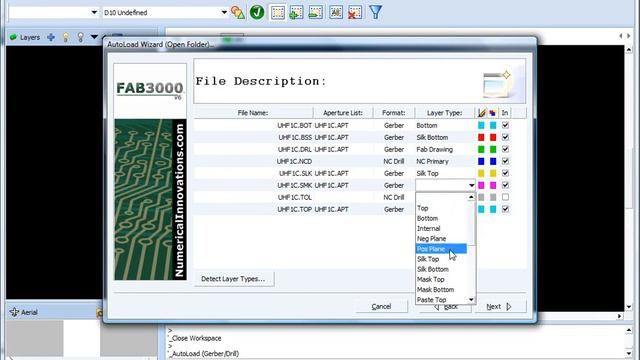Click _Close Workspace console line
This screenshot has height=360, width=640.
coord(196,338)
